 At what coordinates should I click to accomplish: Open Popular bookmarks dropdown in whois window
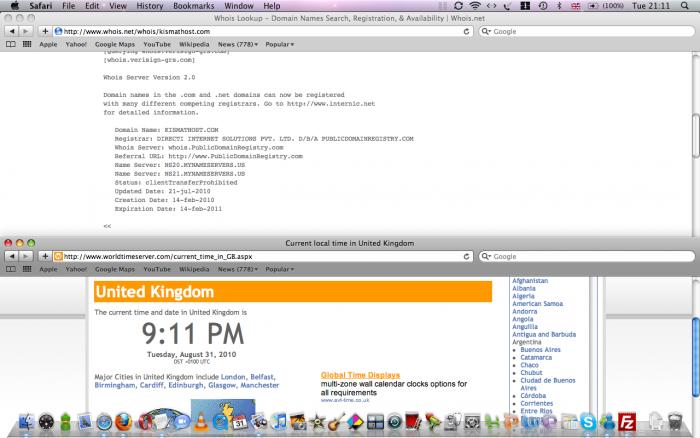(x=279, y=44)
